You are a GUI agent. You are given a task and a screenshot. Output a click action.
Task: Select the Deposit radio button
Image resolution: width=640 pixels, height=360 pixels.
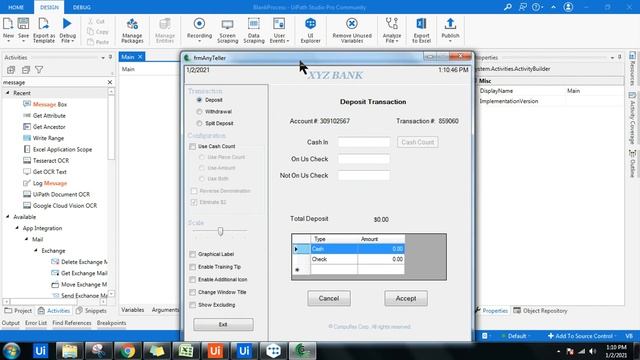coord(199,100)
